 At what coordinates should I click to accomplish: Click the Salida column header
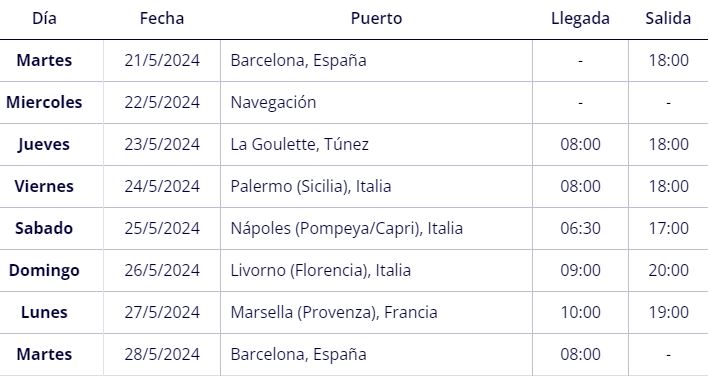668,19
